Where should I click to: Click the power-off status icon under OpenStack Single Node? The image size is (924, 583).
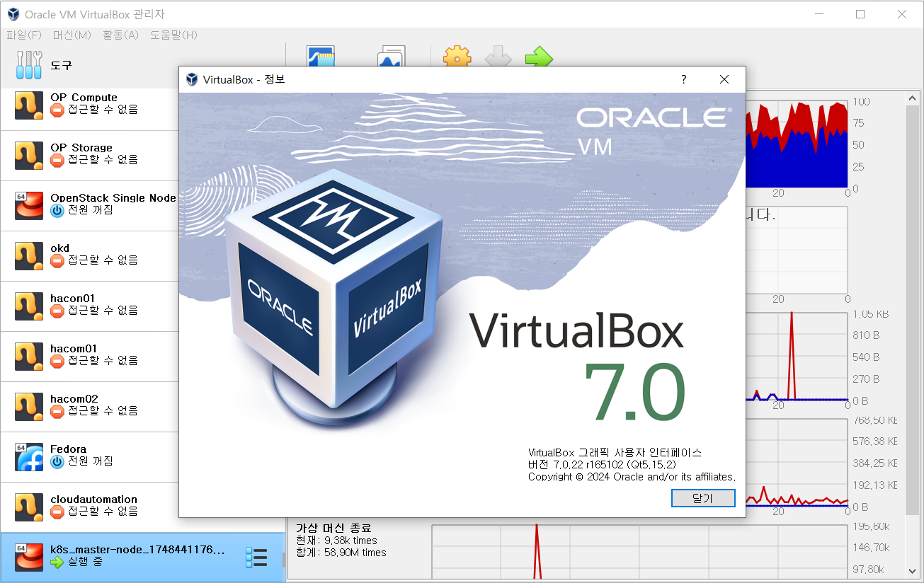click(x=57, y=210)
